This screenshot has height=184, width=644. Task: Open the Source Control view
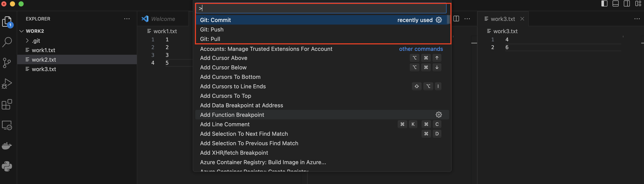pos(7,63)
